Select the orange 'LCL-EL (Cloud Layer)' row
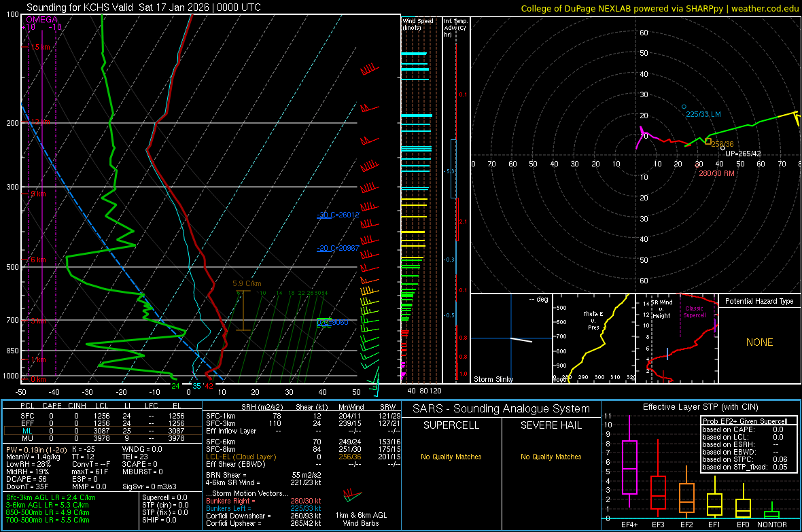Screen dimensions: 802x532 pos(303,457)
